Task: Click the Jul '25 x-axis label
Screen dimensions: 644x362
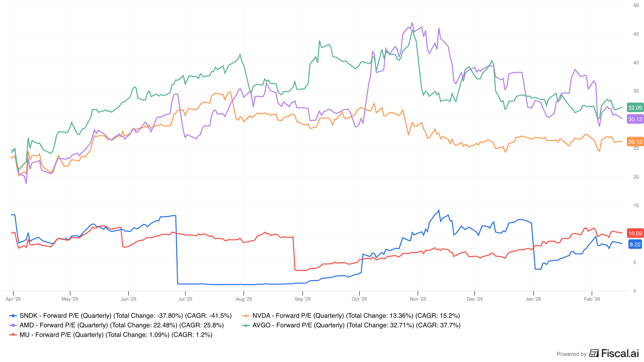Action: (185, 299)
